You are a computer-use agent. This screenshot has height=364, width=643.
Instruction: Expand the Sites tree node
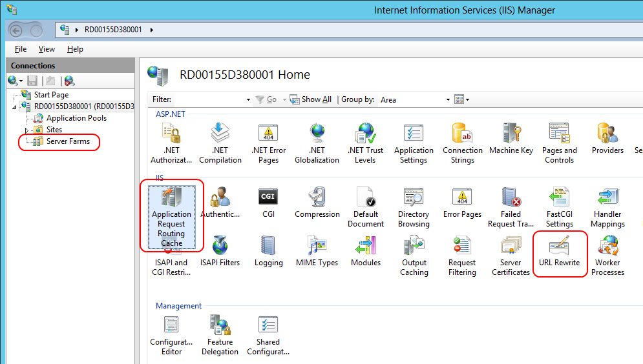point(26,130)
